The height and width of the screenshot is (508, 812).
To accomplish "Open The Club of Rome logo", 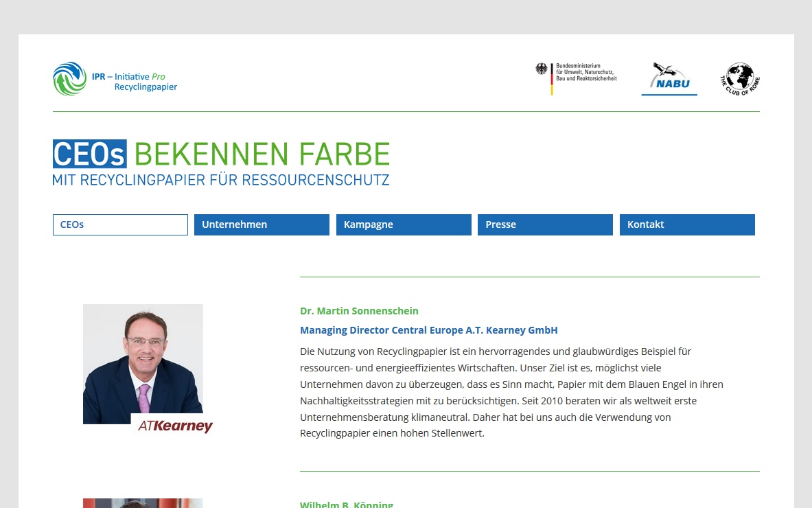I will pyautogui.click(x=740, y=79).
